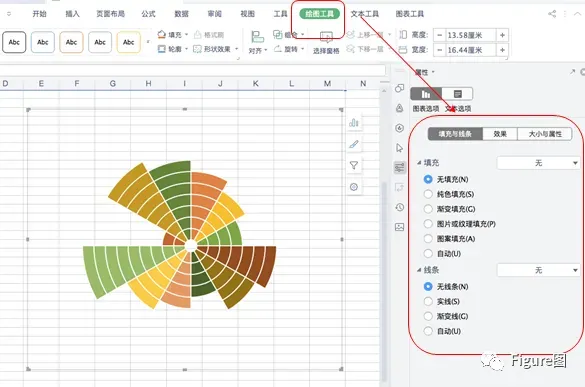The width and height of the screenshot is (585, 387).
Task: Expand the shape effects (形状效果) dropdown
Action: tap(216, 49)
